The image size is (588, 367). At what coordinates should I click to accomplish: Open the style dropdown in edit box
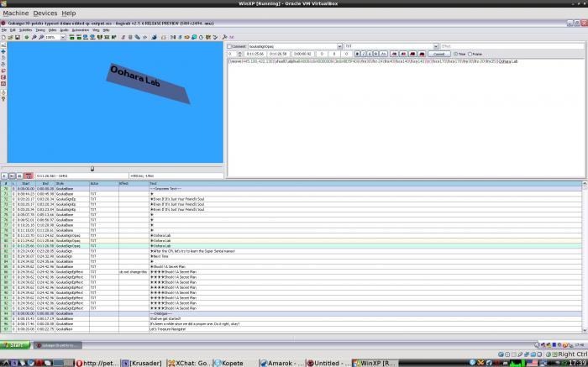339,46
